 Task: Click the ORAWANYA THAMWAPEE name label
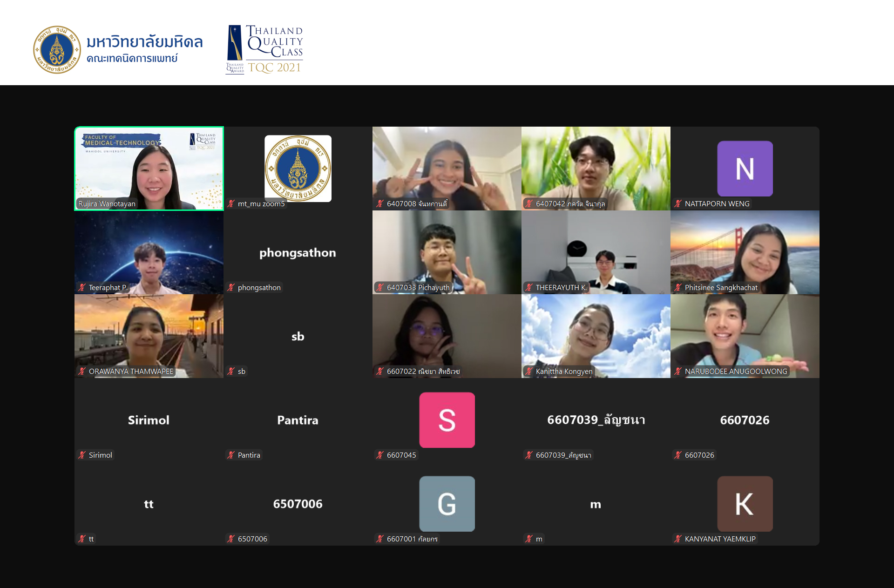click(x=130, y=372)
